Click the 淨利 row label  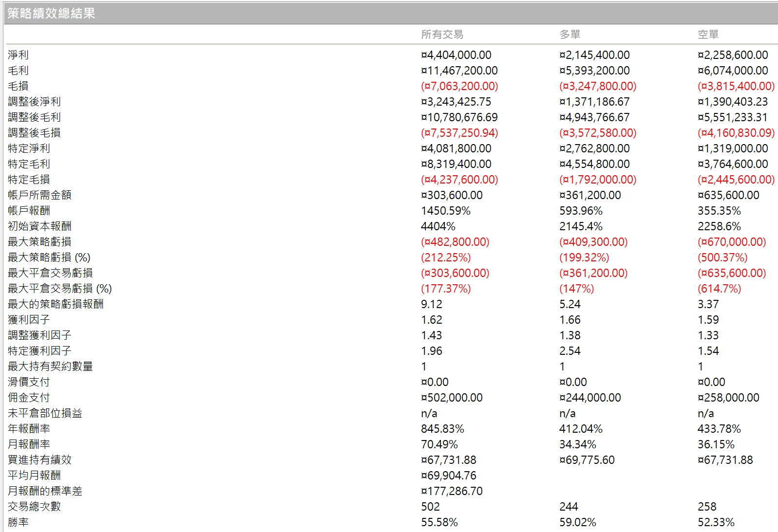pos(19,55)
